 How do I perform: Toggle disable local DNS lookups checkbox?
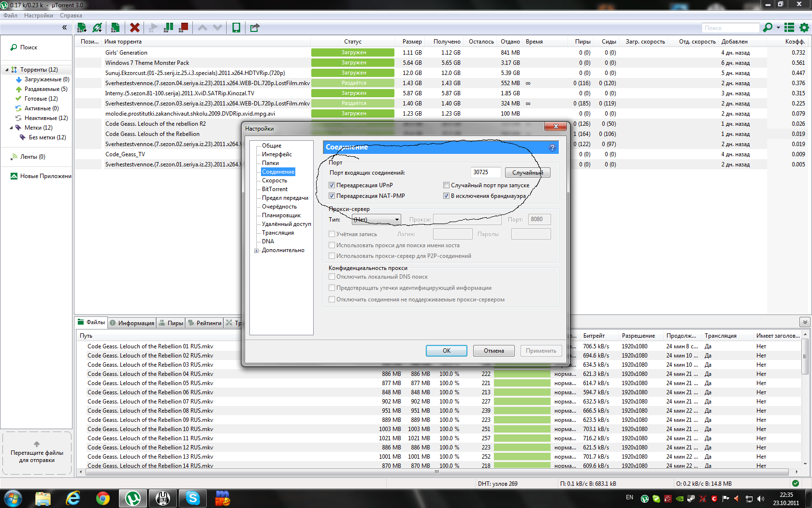point(332,277)
